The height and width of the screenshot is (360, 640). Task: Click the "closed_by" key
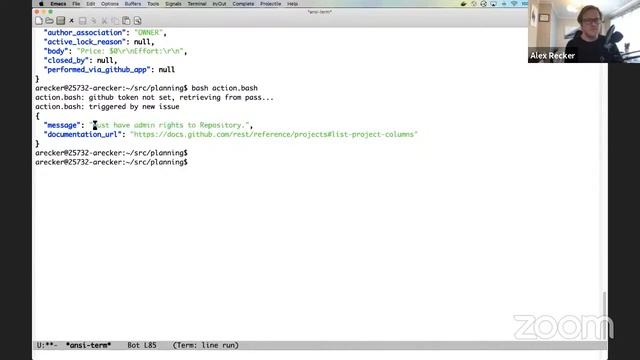[x=66, y=60]
